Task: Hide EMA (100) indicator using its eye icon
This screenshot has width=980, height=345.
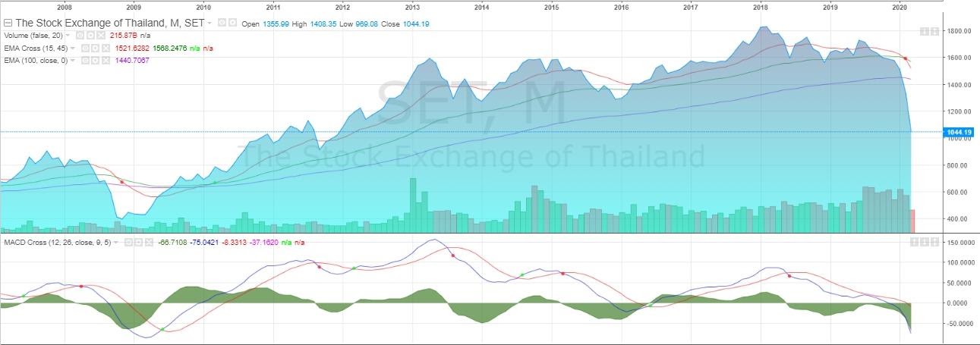Action: coord(85,60)
